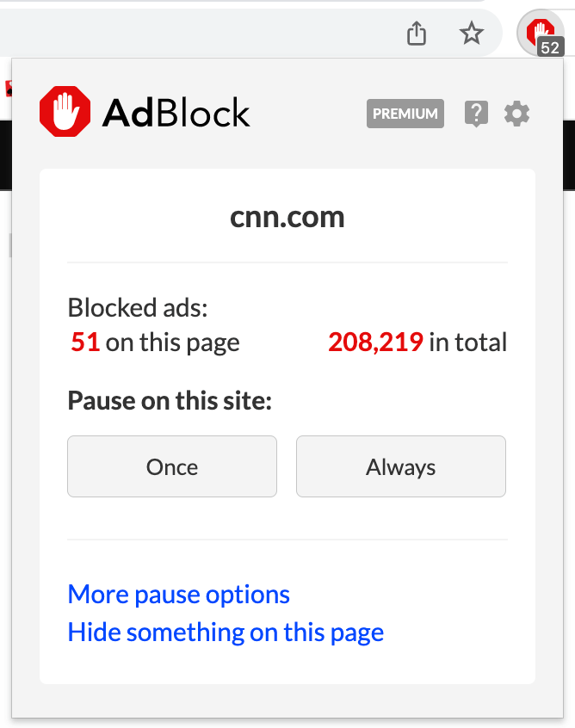
Task: Click the Blocked ads label
Action: pos(136,307)
